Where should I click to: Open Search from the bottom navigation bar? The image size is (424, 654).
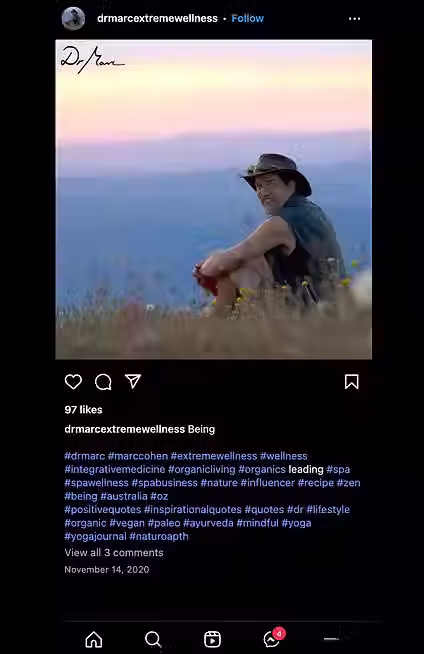coord(153,639)
